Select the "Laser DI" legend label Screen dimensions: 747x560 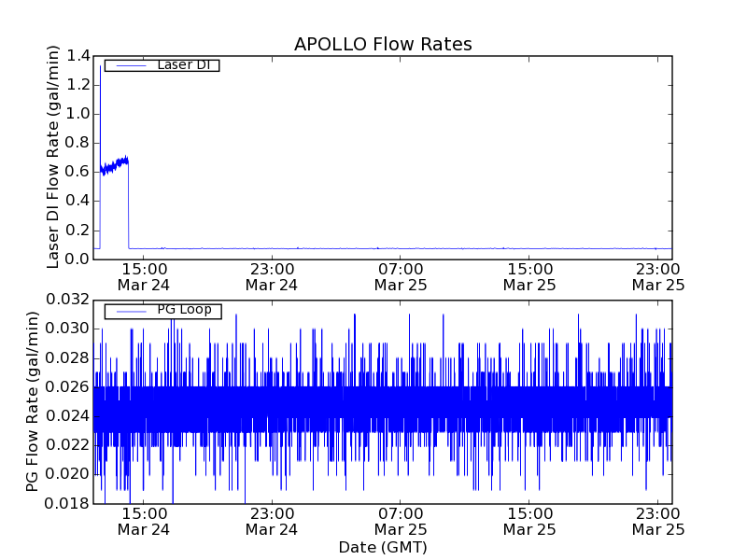point(182,65)
